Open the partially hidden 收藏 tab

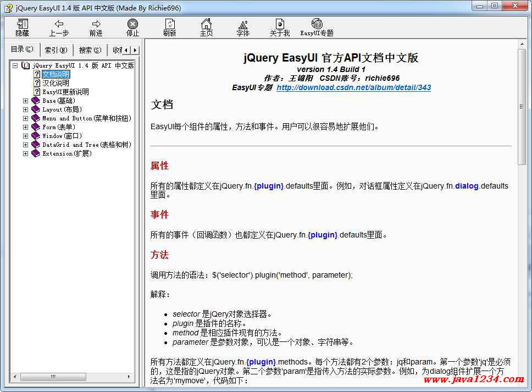click(116, 50)
